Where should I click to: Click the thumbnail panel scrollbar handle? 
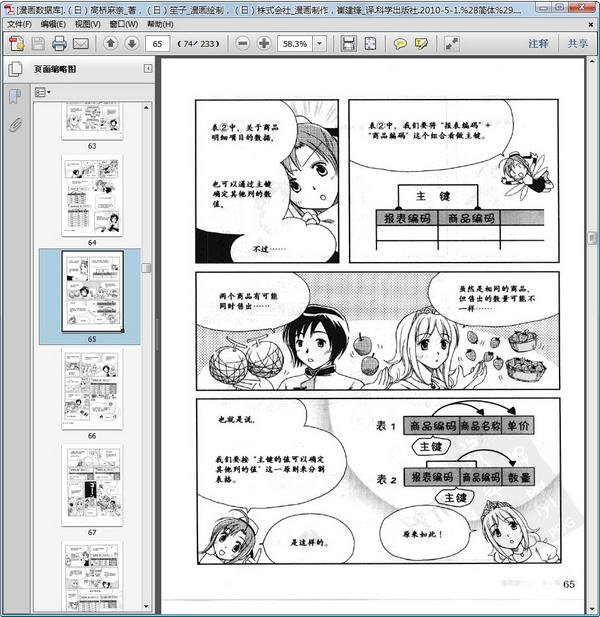146,268
